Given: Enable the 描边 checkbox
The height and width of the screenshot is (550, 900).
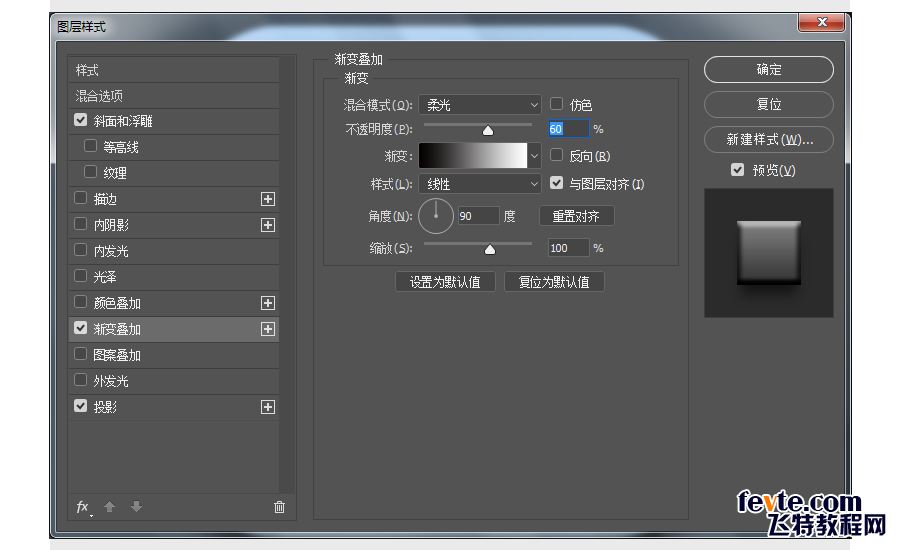Looking at the screenshot, I should pyautogui.click(x=80, y=198).
